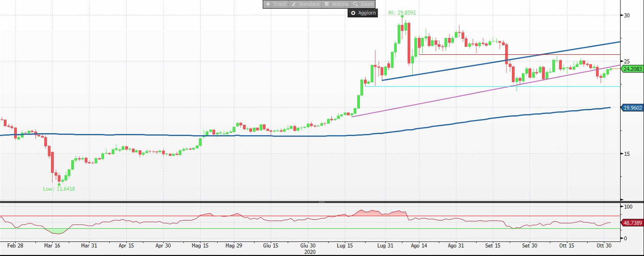Select the Hi: 29.8591 high marker
This screenshot has height=256, width=644.
click(x=402, y=13)
